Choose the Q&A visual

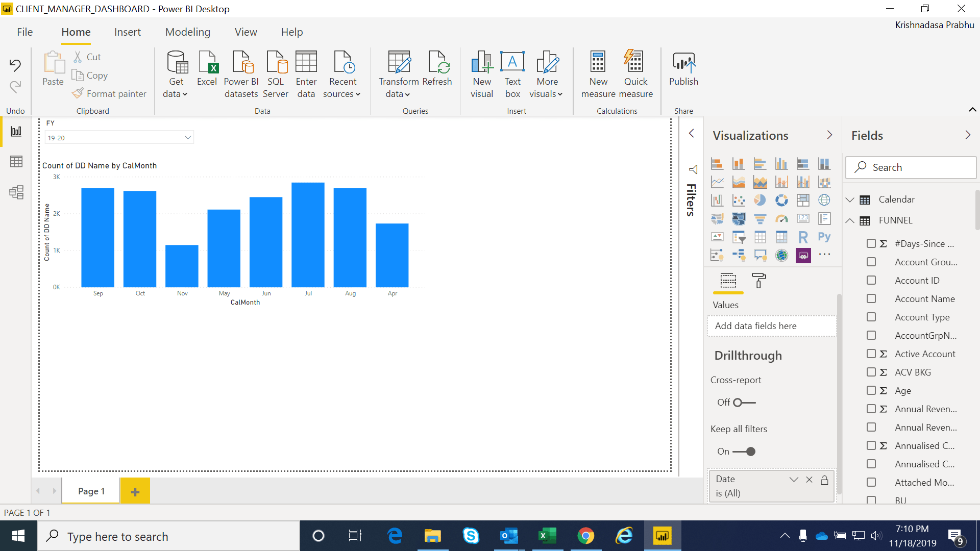pos(760,256)
